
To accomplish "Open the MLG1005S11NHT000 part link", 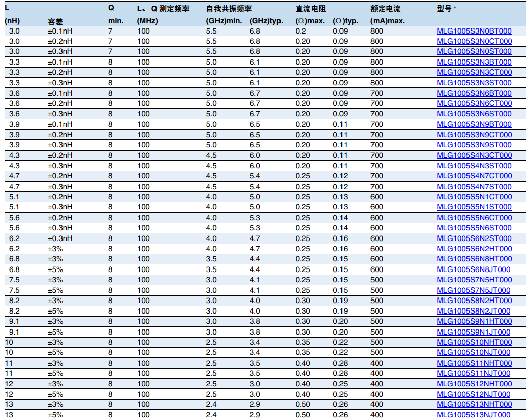I will (474, 363).
